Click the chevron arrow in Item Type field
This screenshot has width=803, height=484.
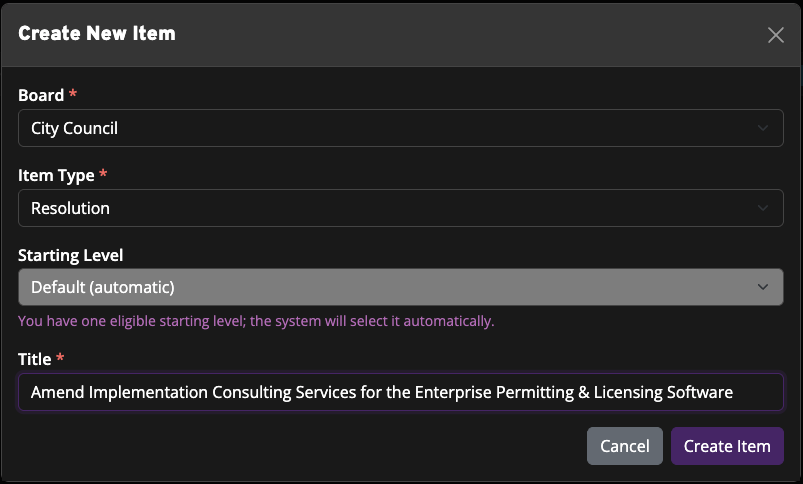pyautogui.click(x=763, y=208)
